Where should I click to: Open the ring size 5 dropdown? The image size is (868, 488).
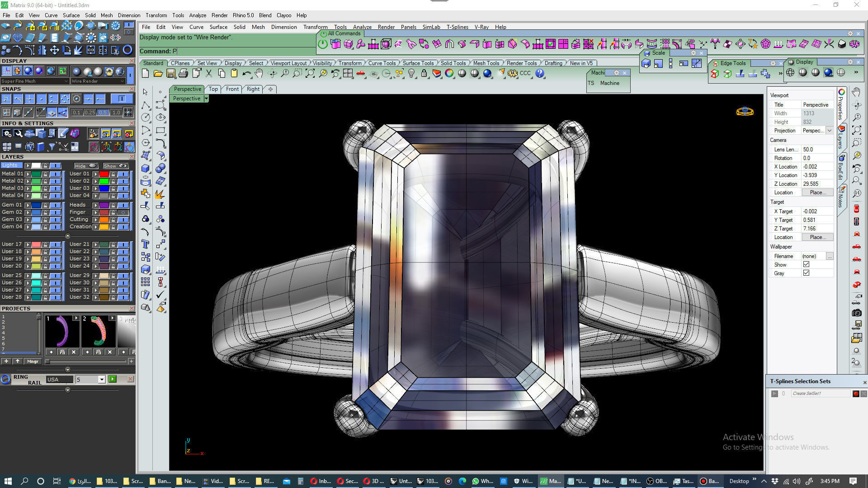[x=102, y=380]
